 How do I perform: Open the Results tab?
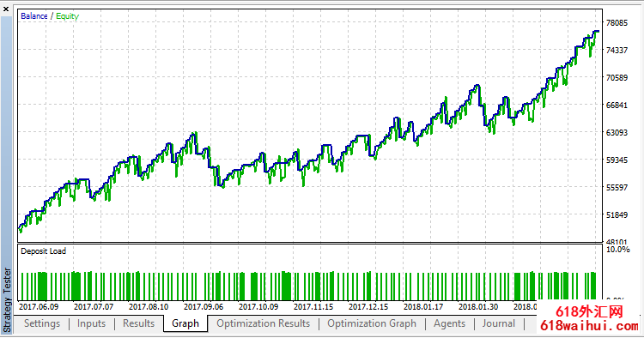pyautogui.click(x=138, y=323)
